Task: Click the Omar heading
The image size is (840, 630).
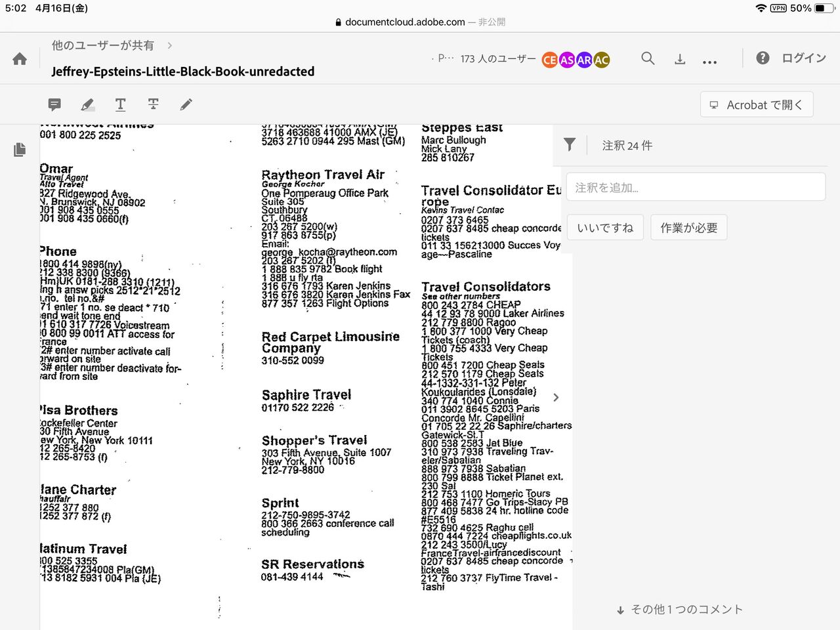Action: tap(56, 169)
